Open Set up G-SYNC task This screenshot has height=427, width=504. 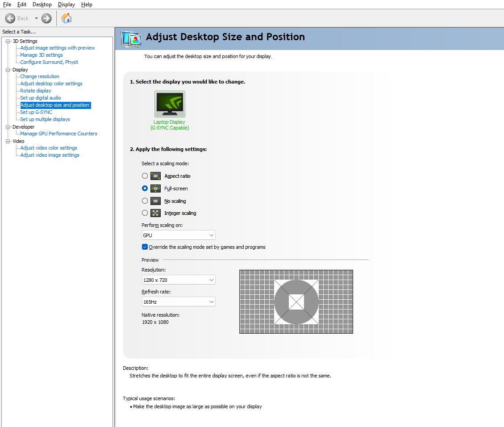coord(36,112)
